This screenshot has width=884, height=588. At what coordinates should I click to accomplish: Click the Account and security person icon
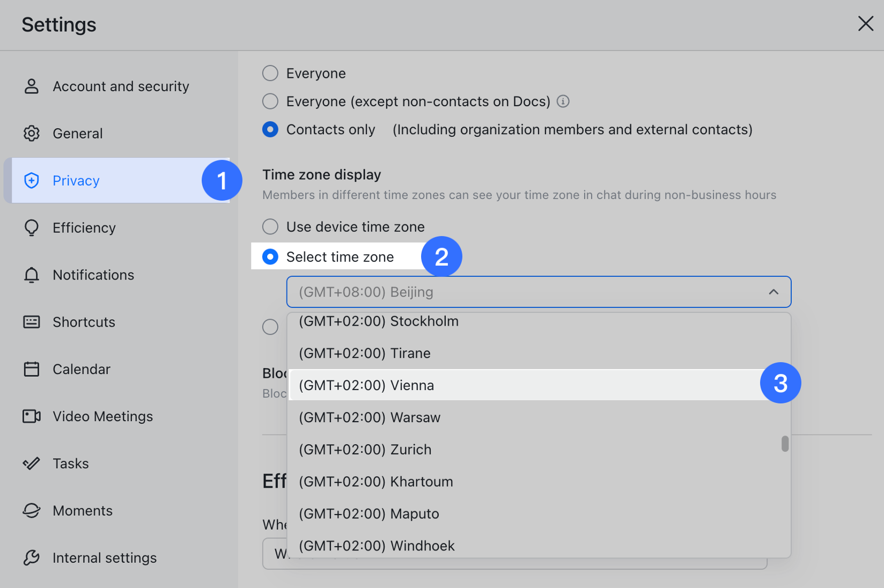(32, 86)
